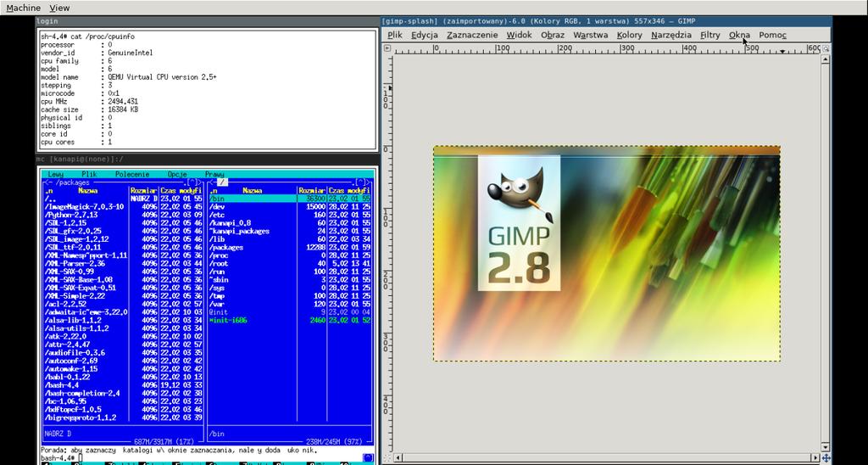Select /alsa-utils-1.1.2 directory row

tap(123, 328)
